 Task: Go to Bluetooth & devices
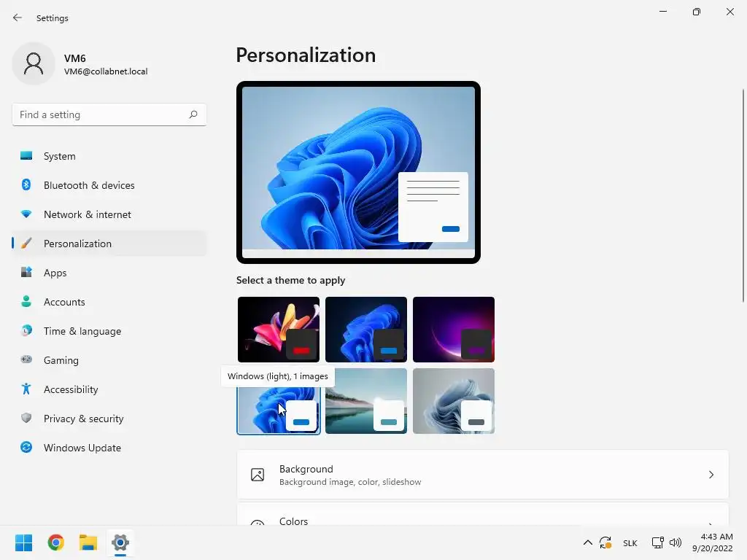(x=109, y=185)
